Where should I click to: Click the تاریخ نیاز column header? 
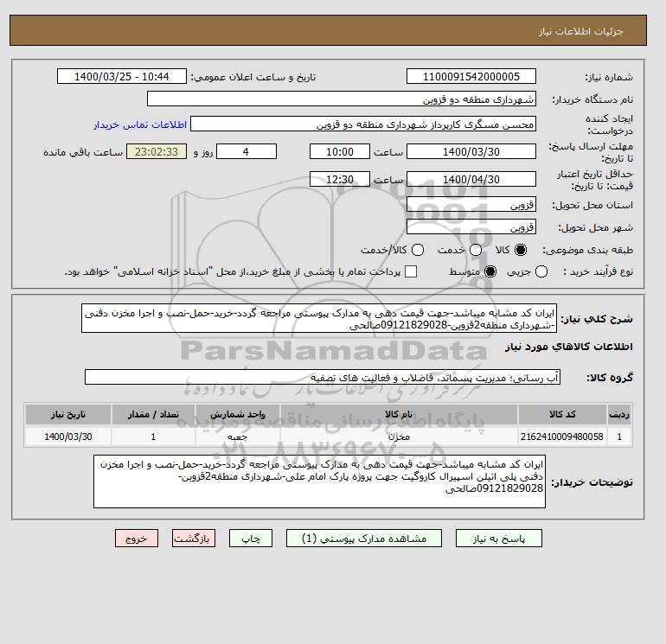point(68,414)
